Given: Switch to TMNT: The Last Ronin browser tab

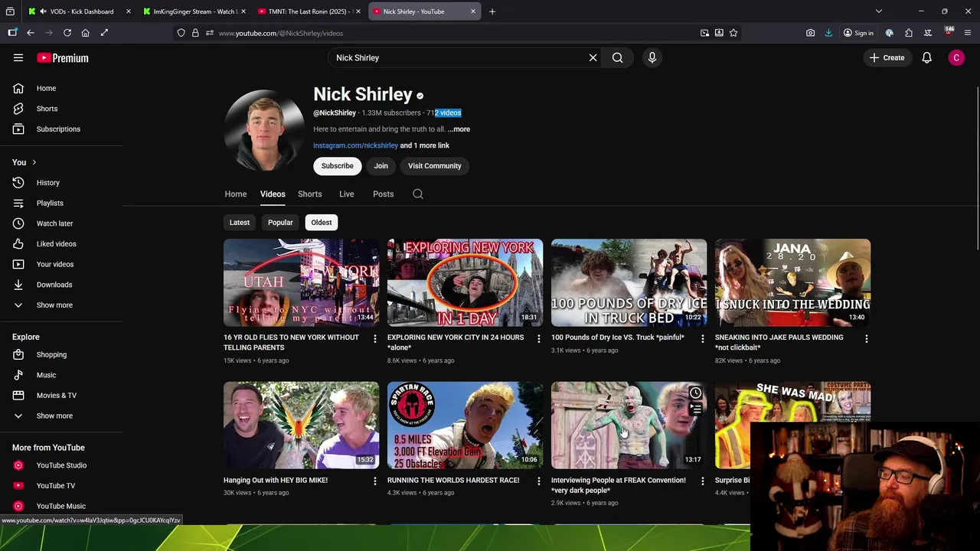Looking at the screenshot, I should tap(310, 11).
